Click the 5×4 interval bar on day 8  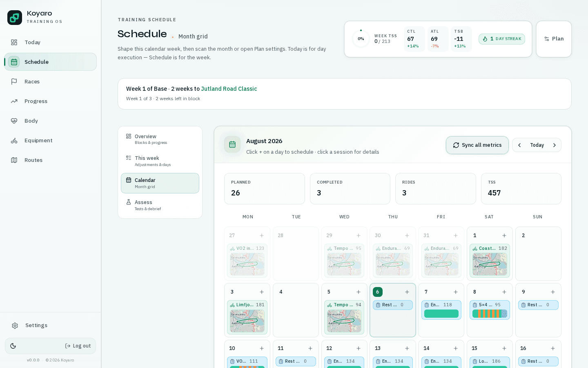click(x=490, y=314)
